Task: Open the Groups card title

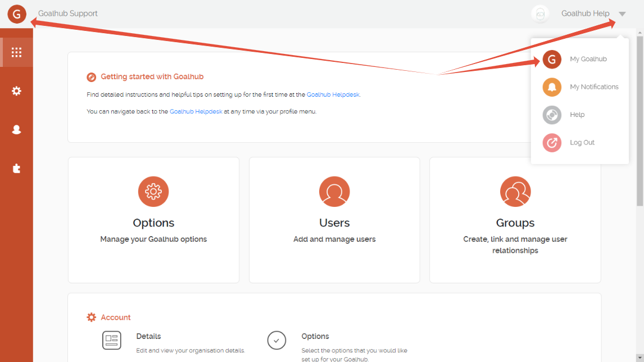Action: pos(515,223)
